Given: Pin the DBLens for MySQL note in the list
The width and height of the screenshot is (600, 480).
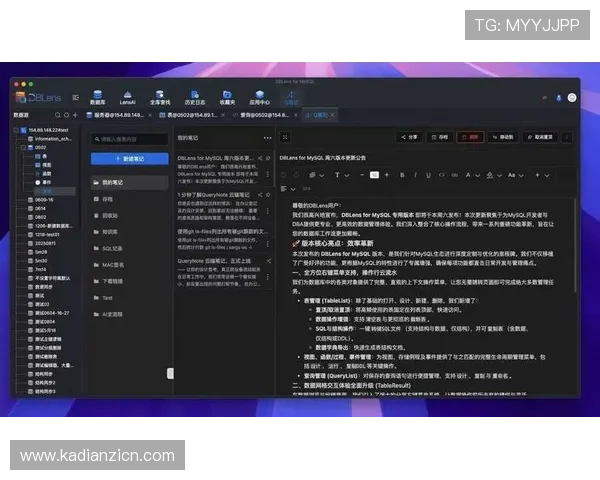Looking at the screenshot, I should click(268, 158).
